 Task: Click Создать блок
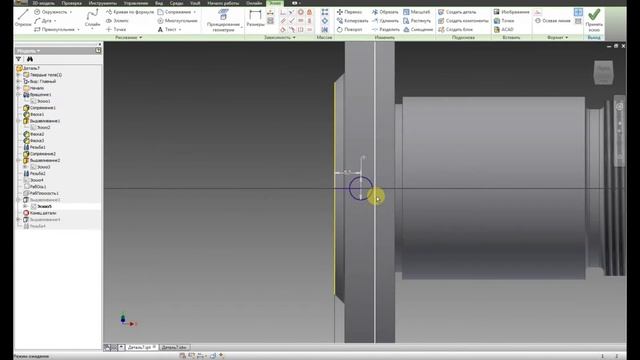(x=455, y=29)
